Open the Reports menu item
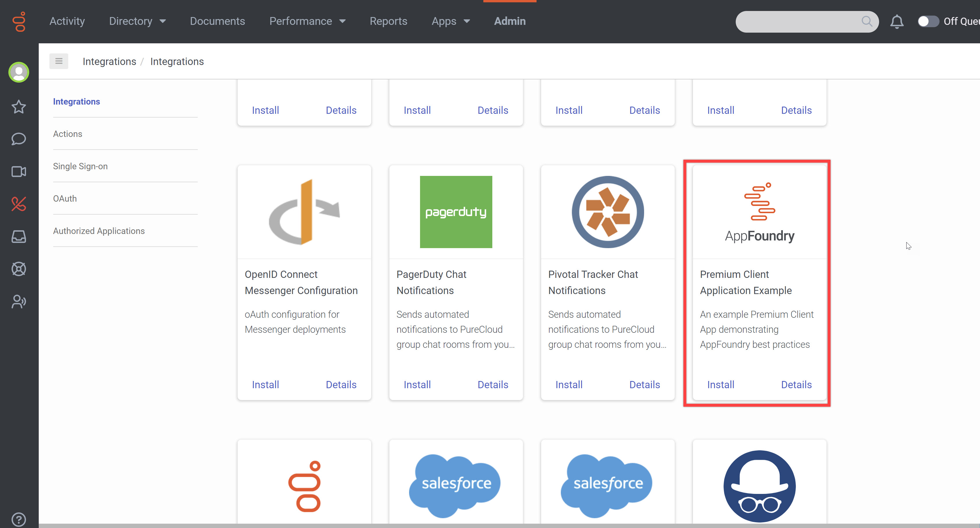This screenshot has width=980, height=528. click(x=388, y=21)
